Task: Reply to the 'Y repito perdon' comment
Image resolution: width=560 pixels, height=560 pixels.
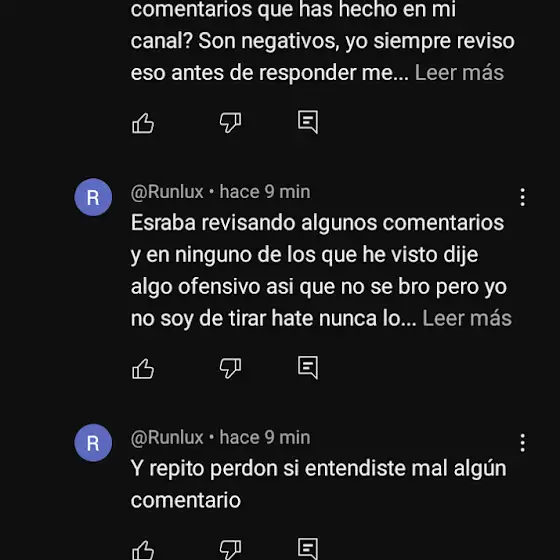Action: 308,549
